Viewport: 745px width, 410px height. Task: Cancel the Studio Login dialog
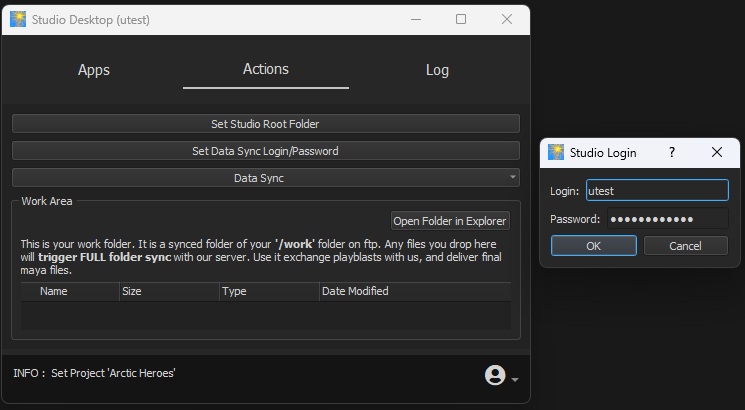point(685,246)
